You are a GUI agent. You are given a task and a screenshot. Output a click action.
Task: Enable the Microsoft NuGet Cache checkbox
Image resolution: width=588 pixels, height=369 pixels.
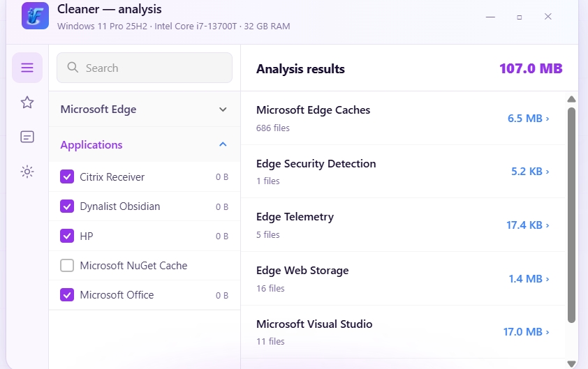67,266
